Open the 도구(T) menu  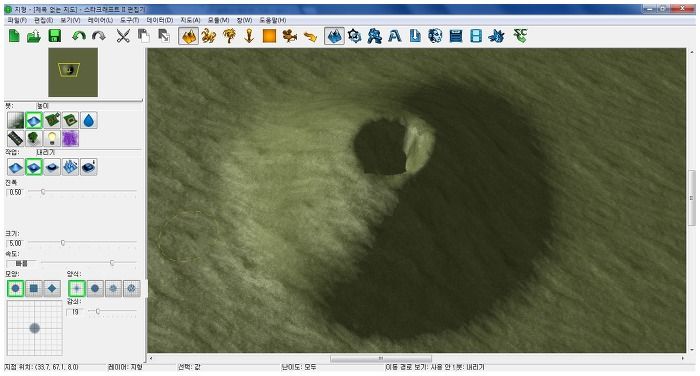[129, 20]
